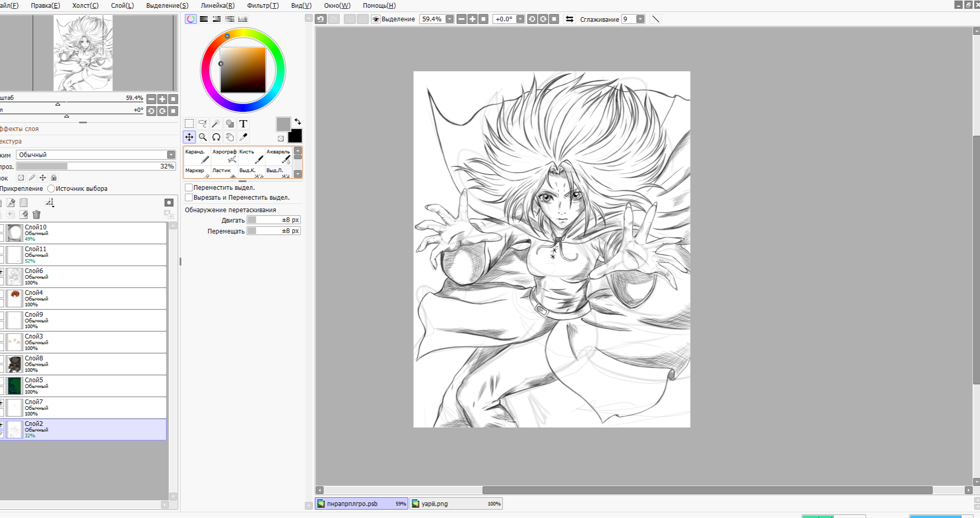
Task: Open the Фильтр menu
Action: point(262,5)
